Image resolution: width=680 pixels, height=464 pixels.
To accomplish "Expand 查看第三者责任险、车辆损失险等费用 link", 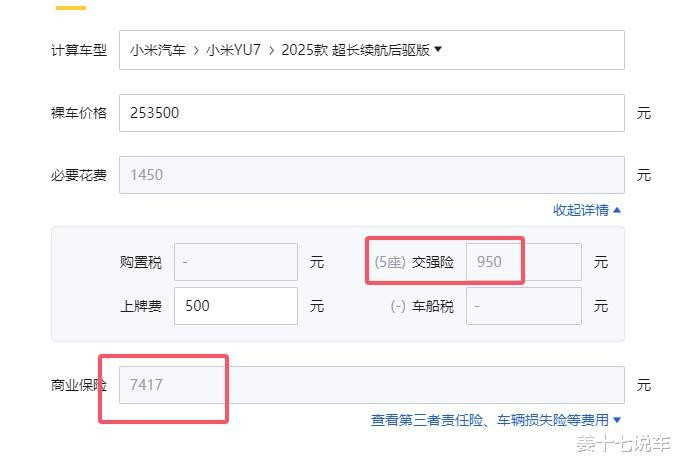I will pos(490,420).
